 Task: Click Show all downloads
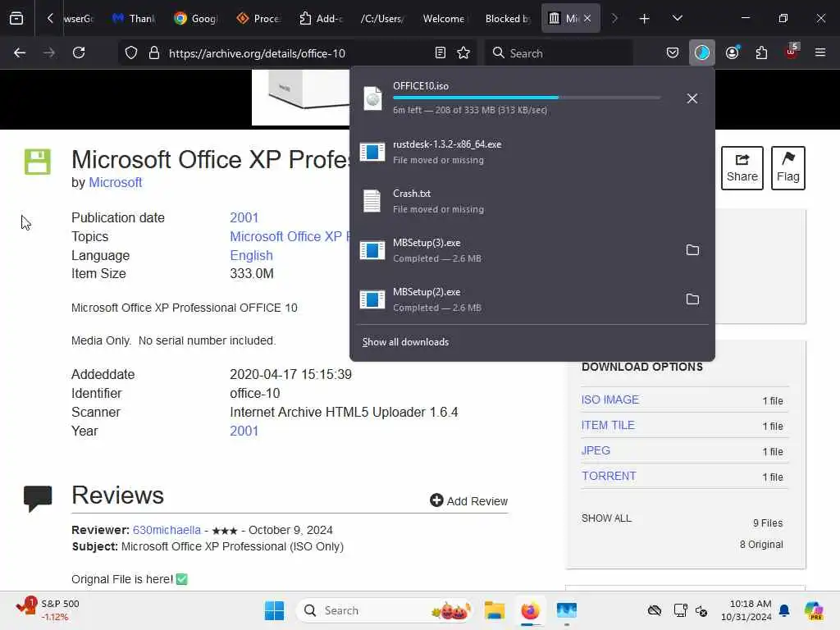coord(405,342)
